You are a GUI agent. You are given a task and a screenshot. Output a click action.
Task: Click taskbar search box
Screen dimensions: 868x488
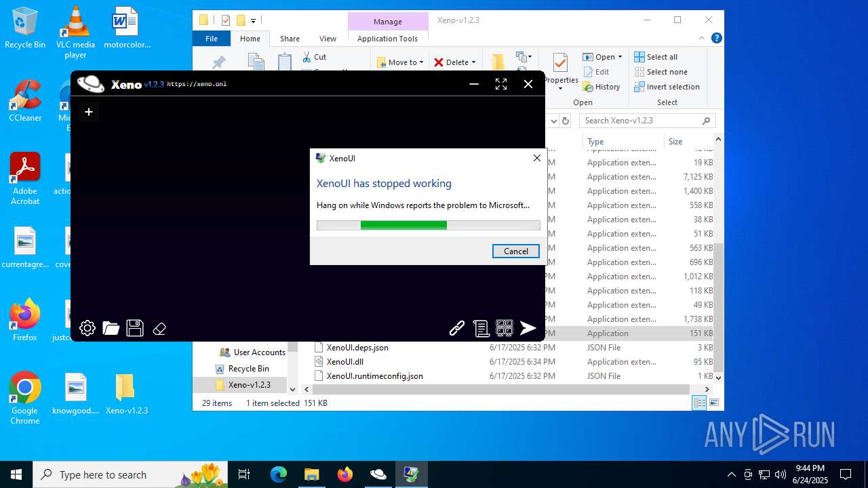coord(131,474)
